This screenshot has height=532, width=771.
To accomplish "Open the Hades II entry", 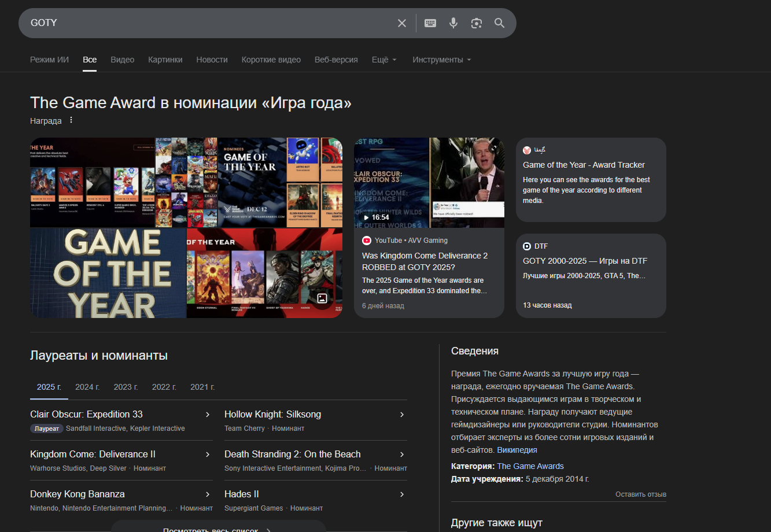I will [x=241, y=494].
